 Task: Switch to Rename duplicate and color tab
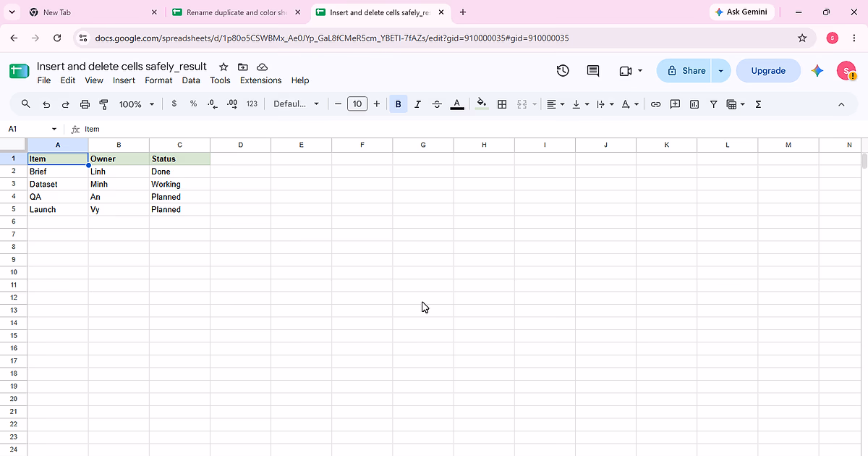coord(237,12)
